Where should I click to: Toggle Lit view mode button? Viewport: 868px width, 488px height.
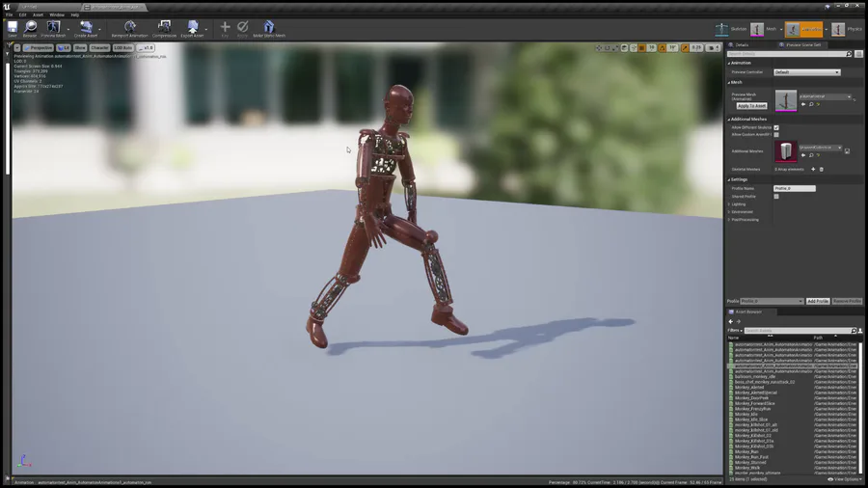click(64, 48)
